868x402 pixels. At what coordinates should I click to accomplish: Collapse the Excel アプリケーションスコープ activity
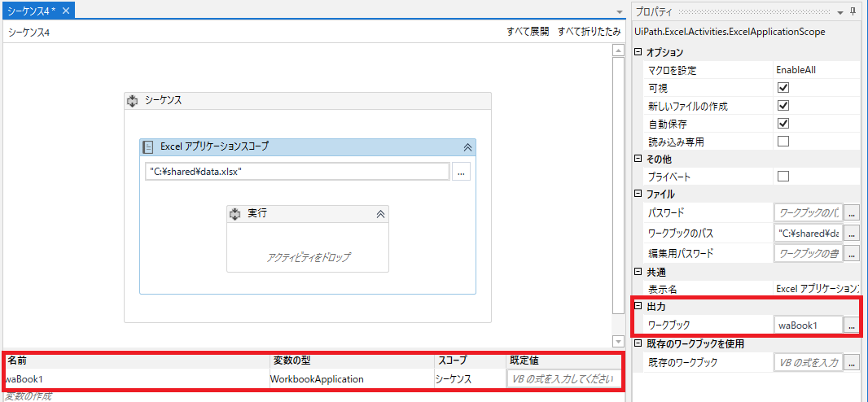[467, 147]
